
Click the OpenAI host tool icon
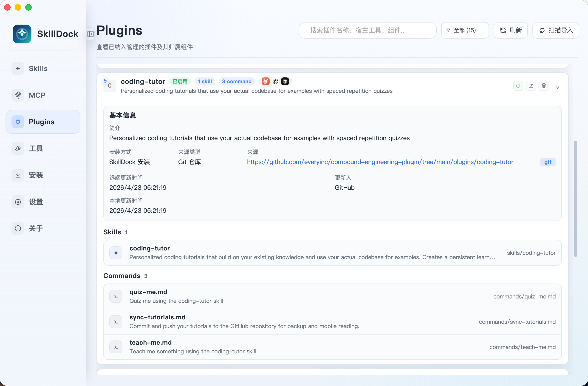coord(275,81)
